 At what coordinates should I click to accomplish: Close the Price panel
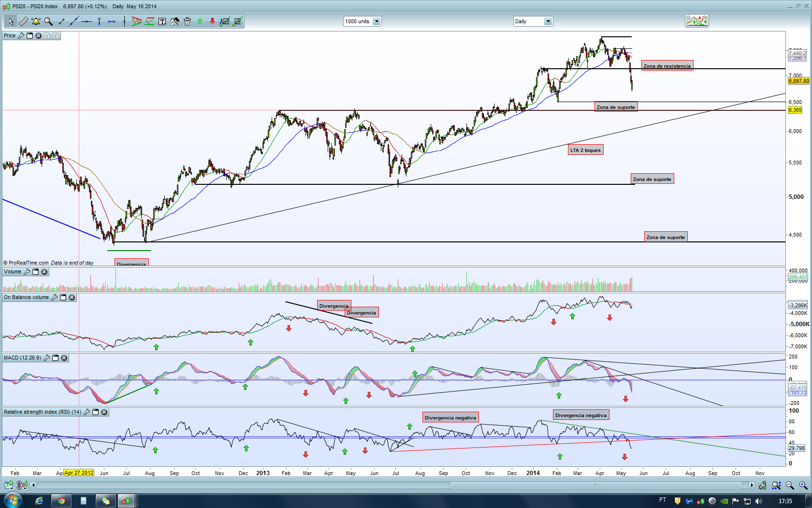39,35
